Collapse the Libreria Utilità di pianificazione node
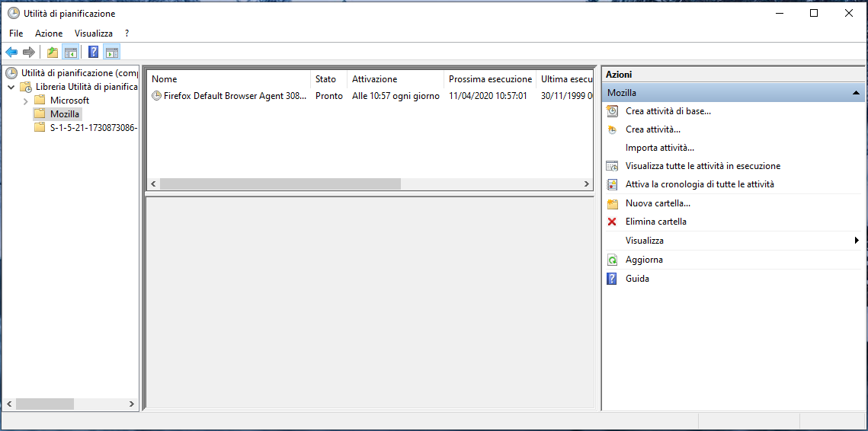Image resolution: width=868 pixels, height=431 pixels. click(x=11, y=88)
